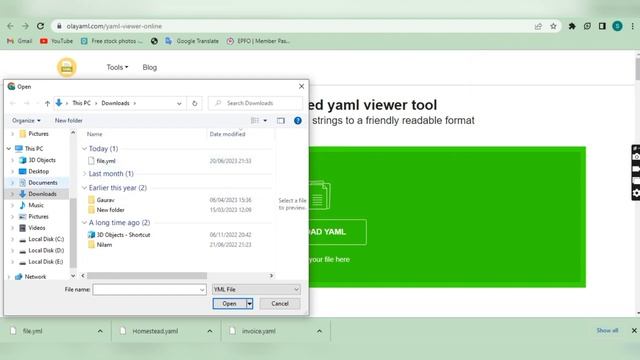Open the Blog link
Screen dimensions: 640x360
coord(149,67)
